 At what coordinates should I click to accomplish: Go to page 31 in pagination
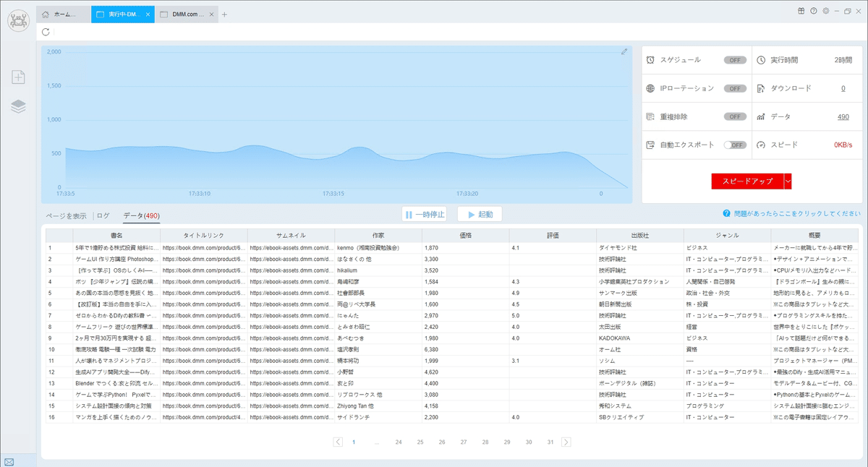tap(550, 442)
